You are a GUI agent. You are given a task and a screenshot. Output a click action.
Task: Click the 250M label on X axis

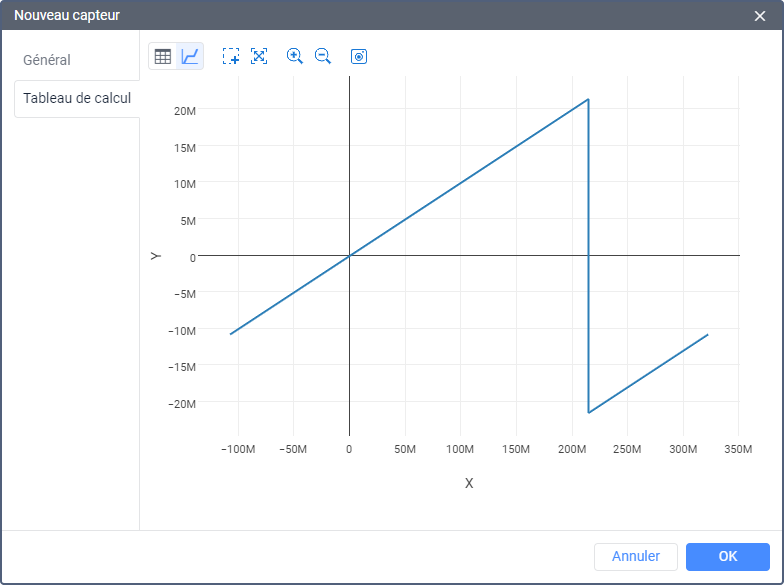pyautogui.click(x=627, y=449)
